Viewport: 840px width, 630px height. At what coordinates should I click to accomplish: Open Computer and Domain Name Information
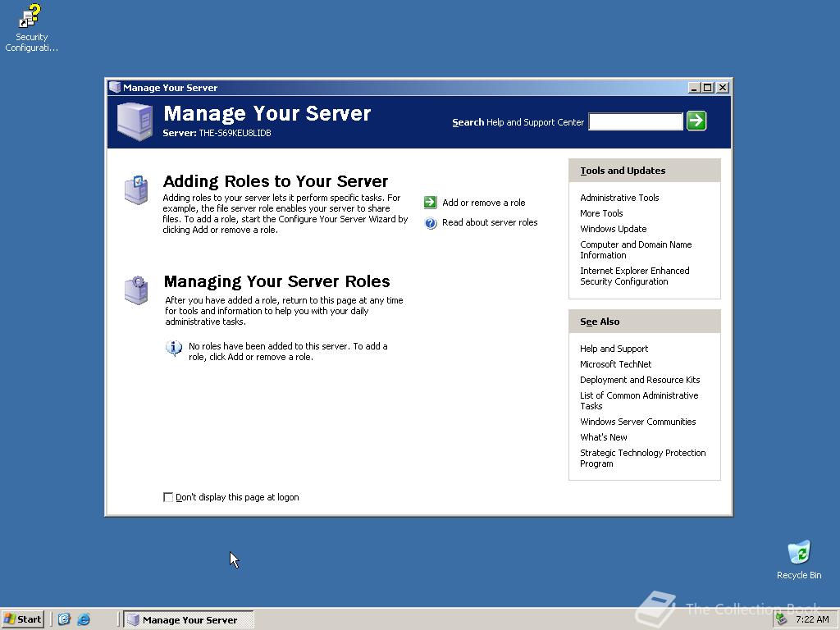tap(636, 249)
